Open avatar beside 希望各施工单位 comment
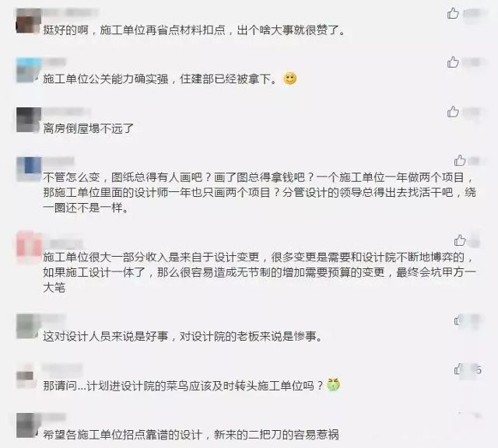 [x=29, y=425]
